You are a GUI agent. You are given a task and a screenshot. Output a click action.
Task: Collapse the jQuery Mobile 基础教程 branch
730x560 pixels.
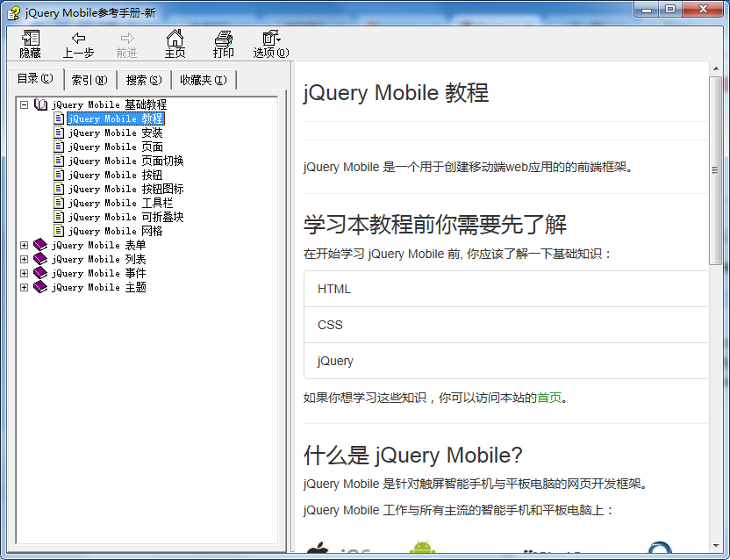(x=24, y=104)
